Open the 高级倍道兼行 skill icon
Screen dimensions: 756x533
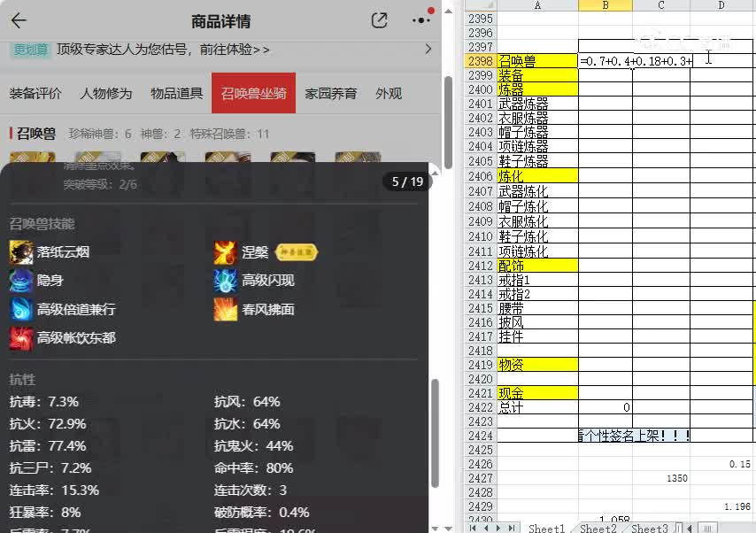click(x=21, y=310)
